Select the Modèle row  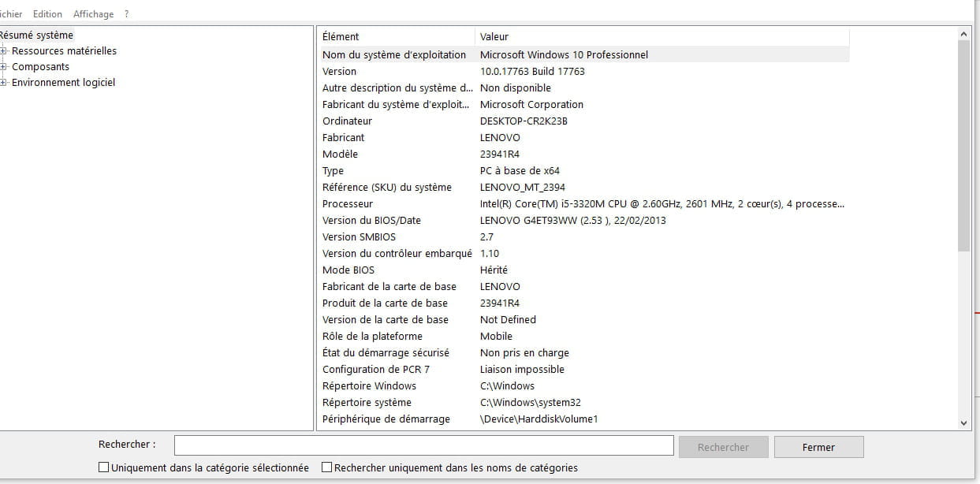pyautogui.click(x=583, y=154)
